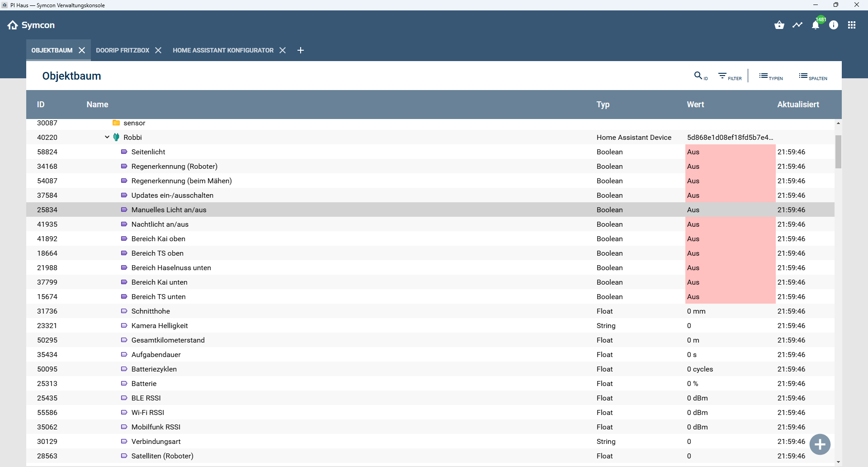Open the Typen list dropdown

pos(771,76)
